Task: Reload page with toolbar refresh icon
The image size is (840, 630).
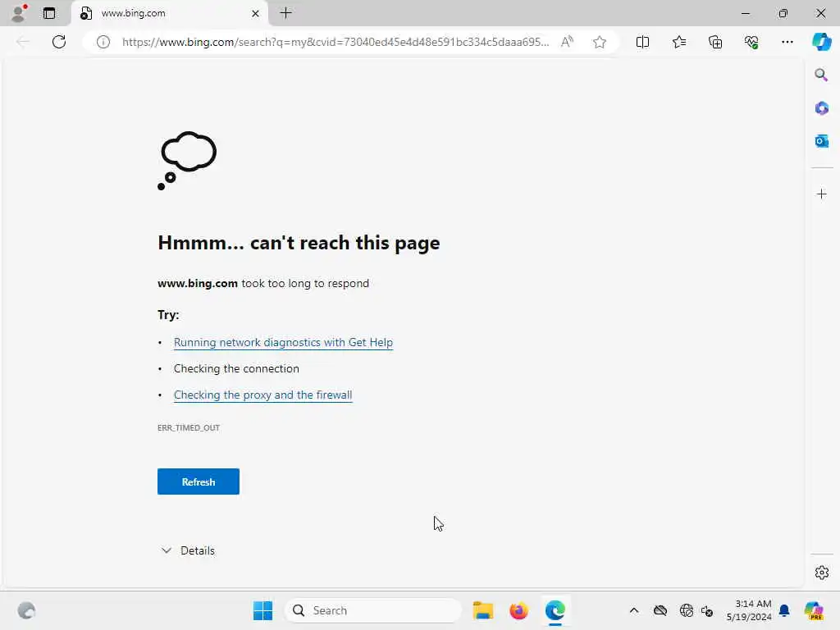Action: point(59,42)
